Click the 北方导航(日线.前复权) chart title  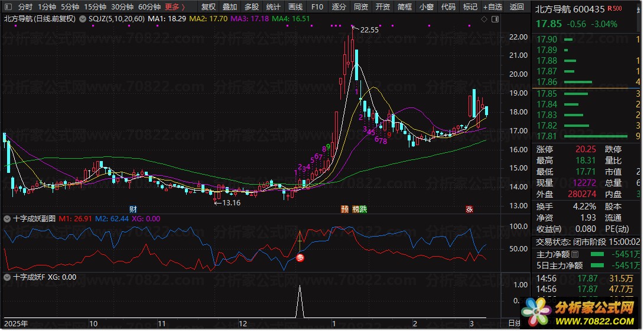40,18
